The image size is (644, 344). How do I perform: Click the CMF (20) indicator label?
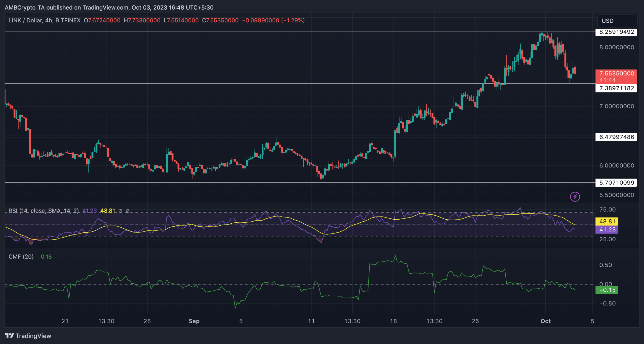tap(21, 257)
